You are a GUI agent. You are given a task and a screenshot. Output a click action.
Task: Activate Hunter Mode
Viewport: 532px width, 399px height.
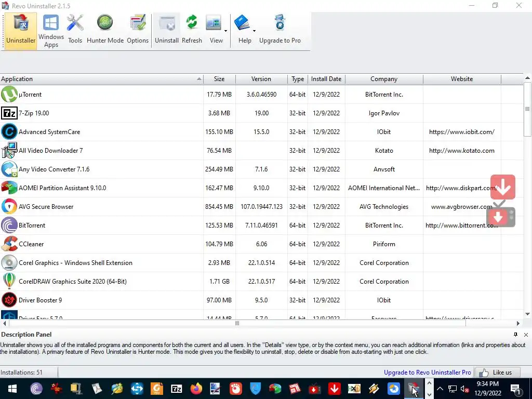(x=105, y=31)
